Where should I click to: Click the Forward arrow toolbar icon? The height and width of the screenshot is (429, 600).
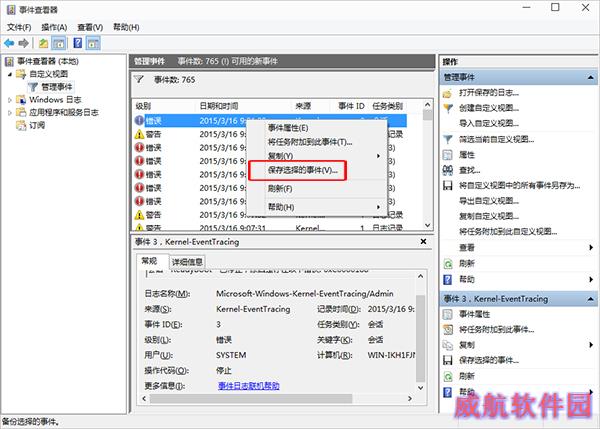point(24,43)
